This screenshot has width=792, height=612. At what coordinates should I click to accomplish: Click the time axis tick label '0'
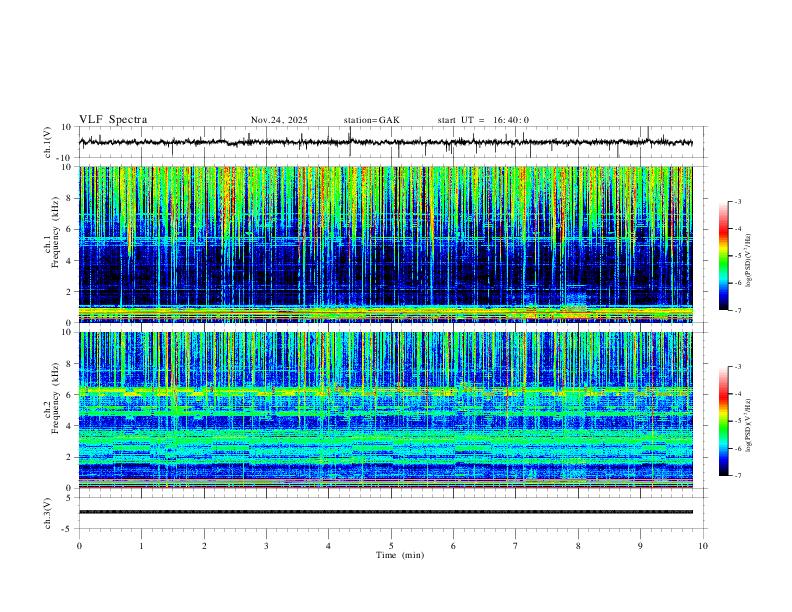[x=79, y=546]
